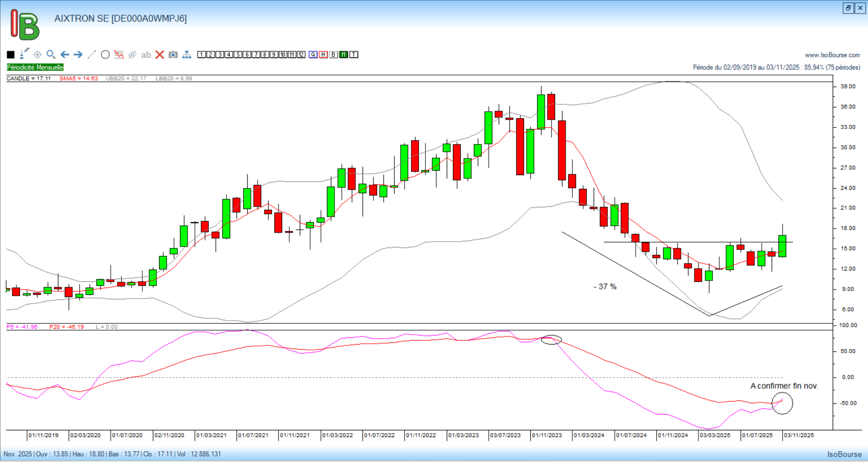
Task: Select the 'ab' text annotation tool
Action: (146, 55)
